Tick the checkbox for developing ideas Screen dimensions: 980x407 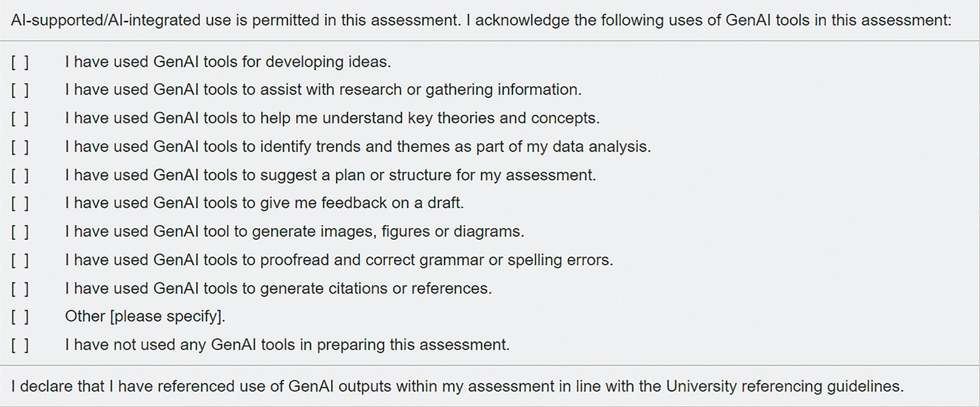click(20, 63)
